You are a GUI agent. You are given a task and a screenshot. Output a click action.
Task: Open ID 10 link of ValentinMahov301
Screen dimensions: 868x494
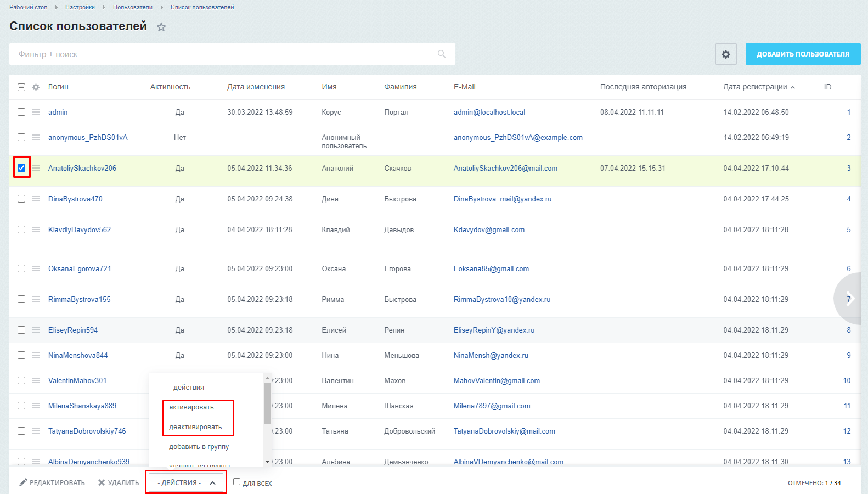pos(847,380)
